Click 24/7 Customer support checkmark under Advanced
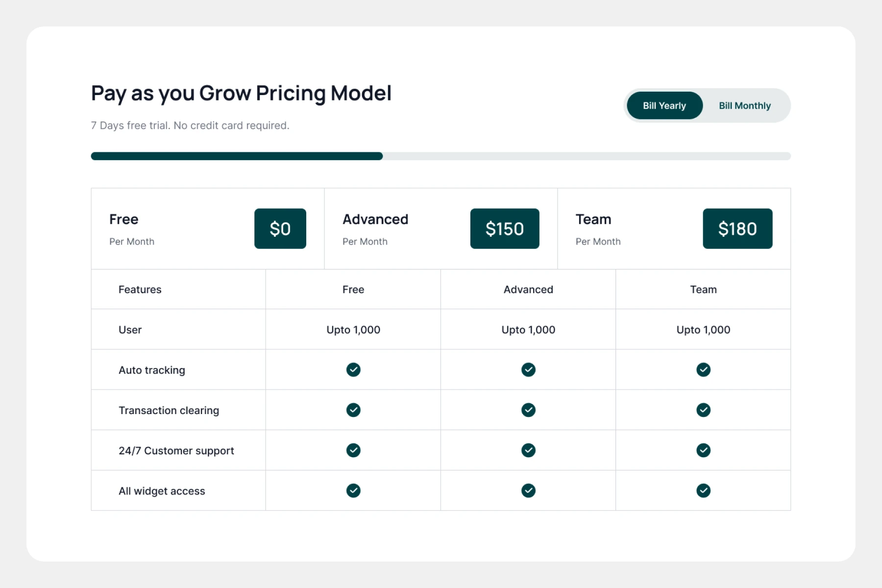Viewport: 882px width, 588px height. tap(528, 450)
